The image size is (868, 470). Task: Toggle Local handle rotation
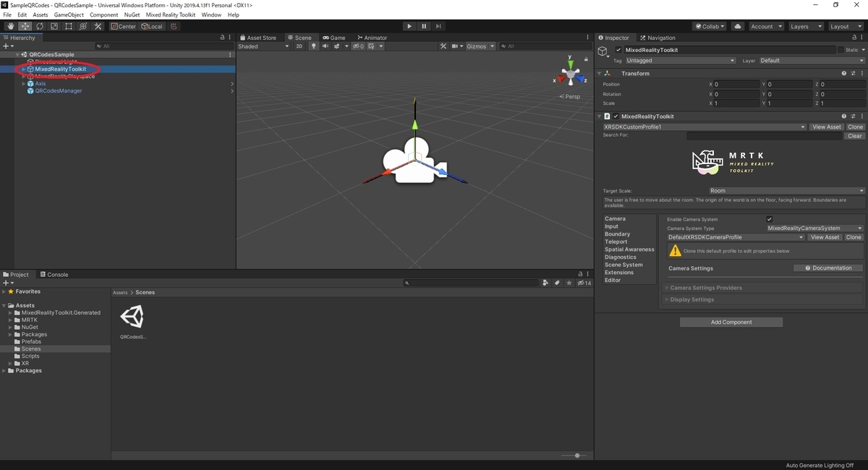coord(152,26)
